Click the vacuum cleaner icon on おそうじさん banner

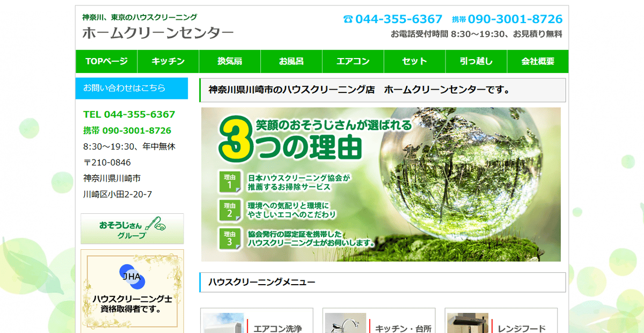(157, 223)
